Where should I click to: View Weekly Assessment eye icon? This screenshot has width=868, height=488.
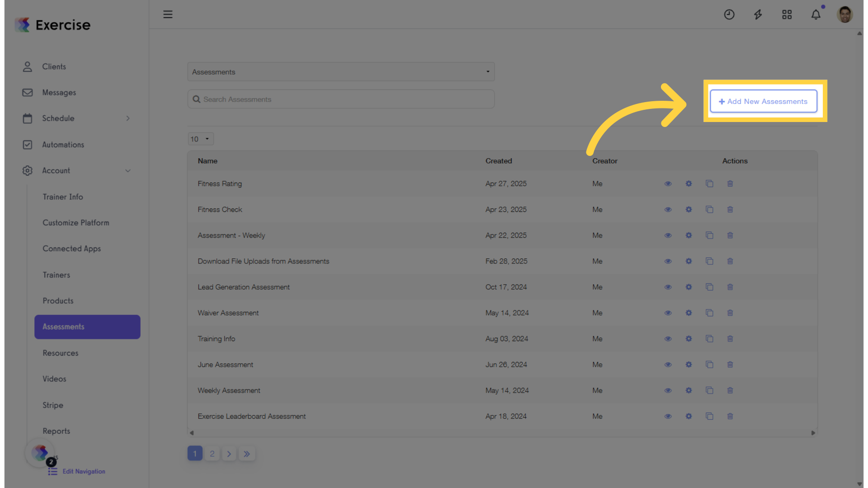point(668,390)
